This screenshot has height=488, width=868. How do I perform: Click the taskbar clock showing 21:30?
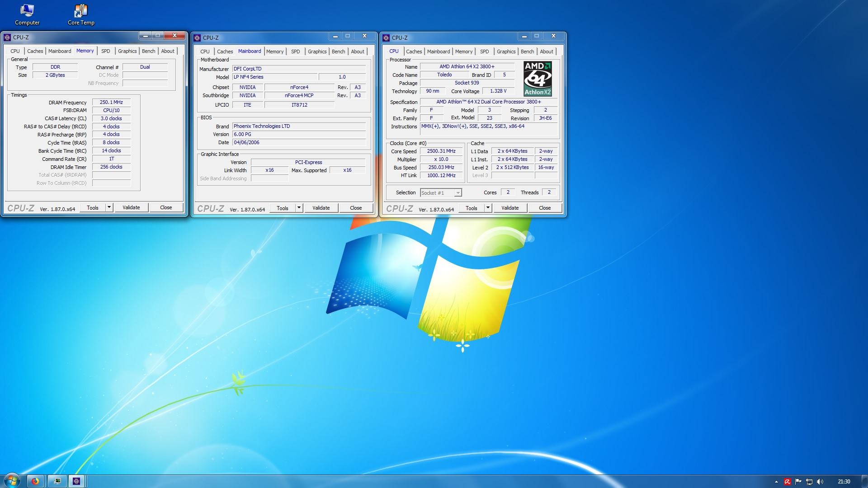(844, 482)
